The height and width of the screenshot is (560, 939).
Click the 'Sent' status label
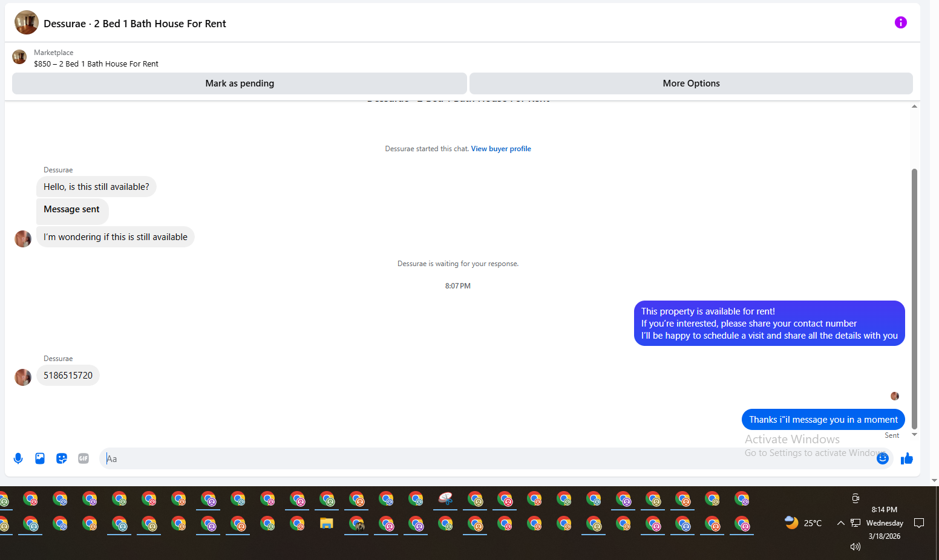point(892,435)
